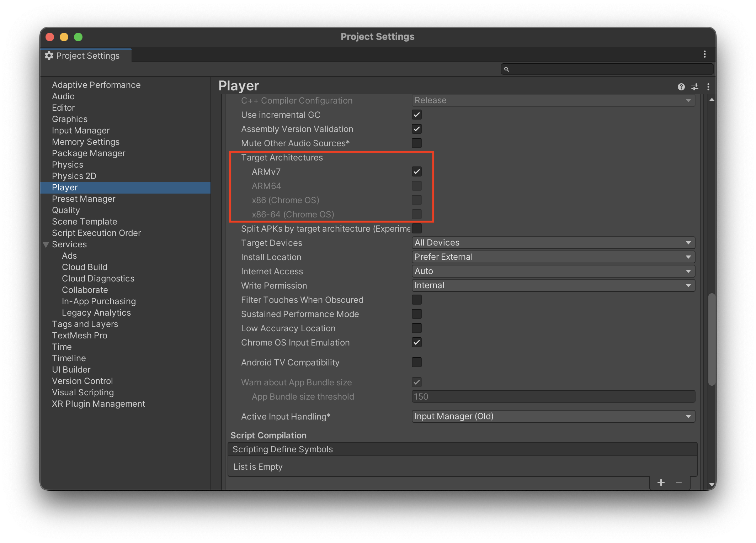
Task: Disable ARMv7 target architecture
Action: (x=417, y=172)
